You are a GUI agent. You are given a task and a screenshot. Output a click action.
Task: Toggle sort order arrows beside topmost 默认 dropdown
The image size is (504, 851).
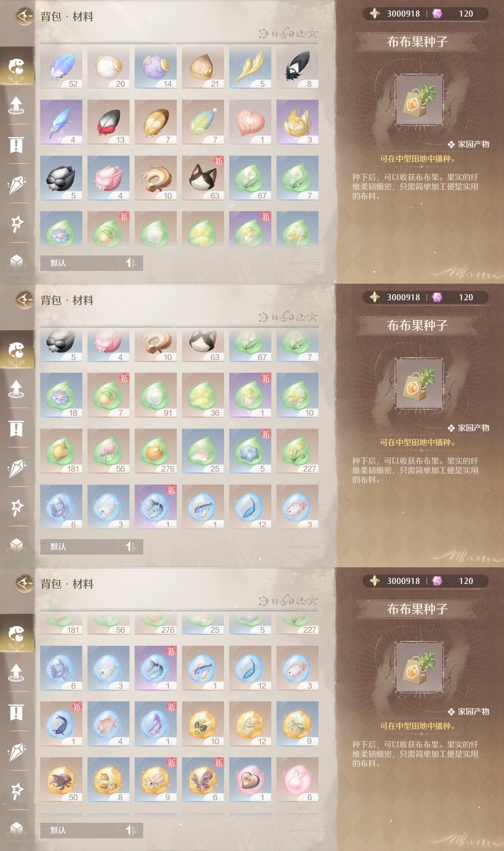click(131, 263)
